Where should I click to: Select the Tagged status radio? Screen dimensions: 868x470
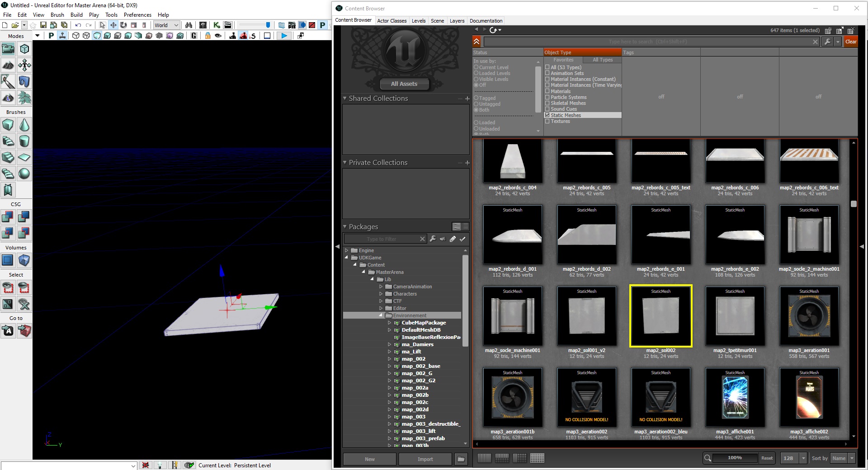click(x=476, y=98)
